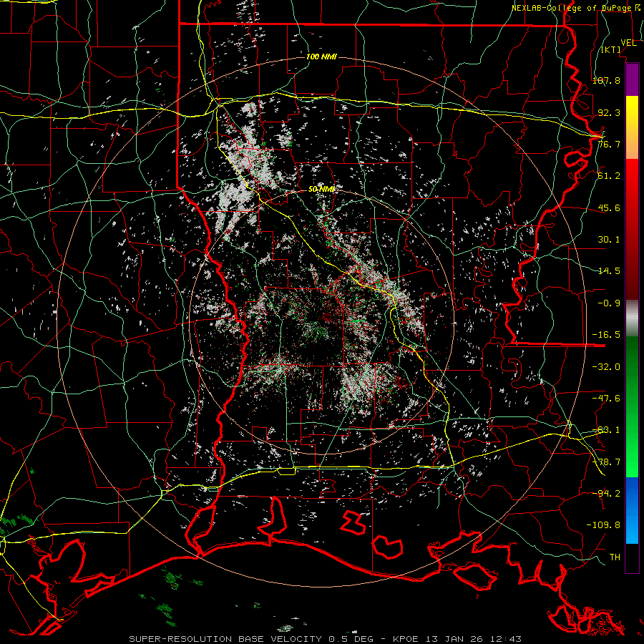Select the 30.1 legend value
This screenshot has height=644, width=644.
point(609,240)
